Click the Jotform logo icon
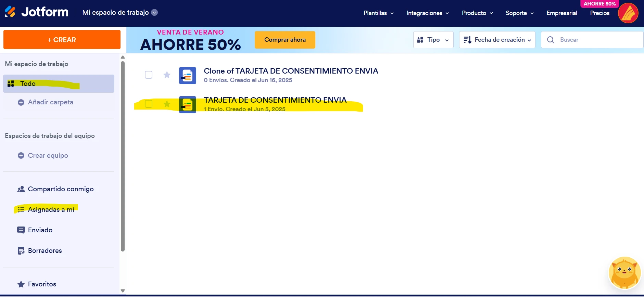The image size is (644, 297). pos(10,12)
